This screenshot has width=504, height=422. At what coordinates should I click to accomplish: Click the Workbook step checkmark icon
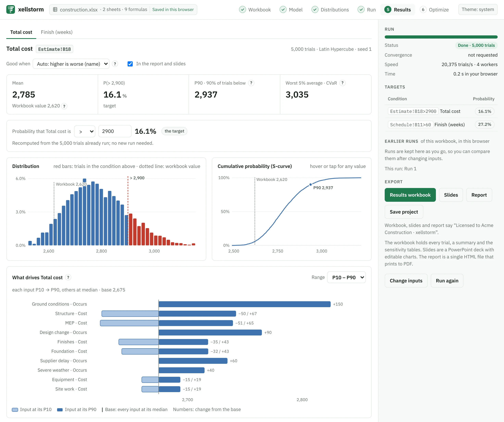click(x=242, y=10)
